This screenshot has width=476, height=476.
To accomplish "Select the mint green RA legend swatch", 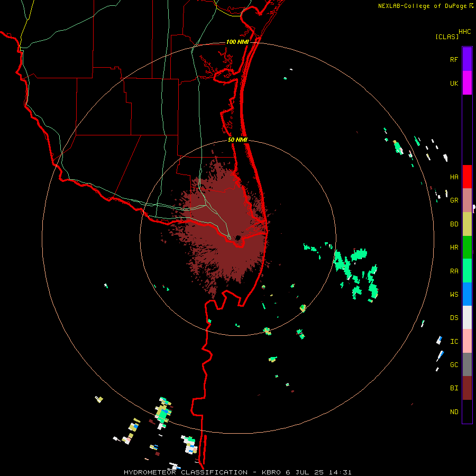I will tap(467, 271).
